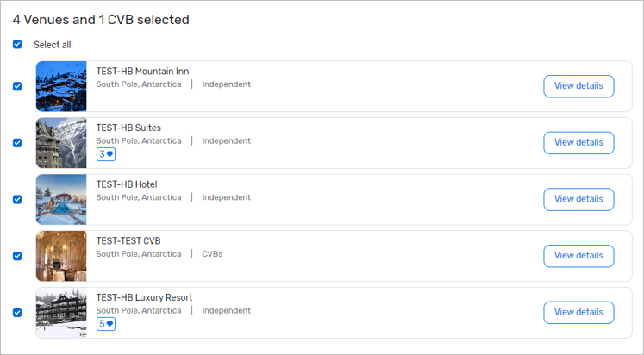This screenshot has height=355, width=644.
Task: Click the 3 comments badge on TEST-HB Suites
Action: 106,154
